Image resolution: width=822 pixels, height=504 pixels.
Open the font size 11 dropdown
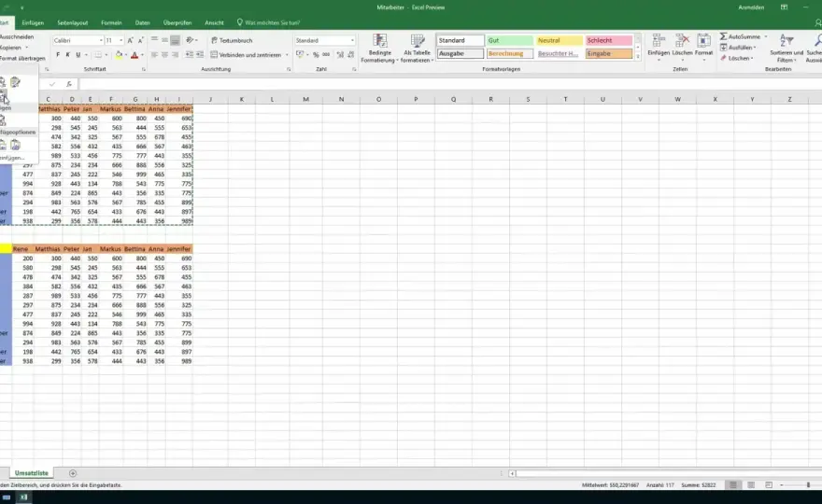[x=121, y=40]
